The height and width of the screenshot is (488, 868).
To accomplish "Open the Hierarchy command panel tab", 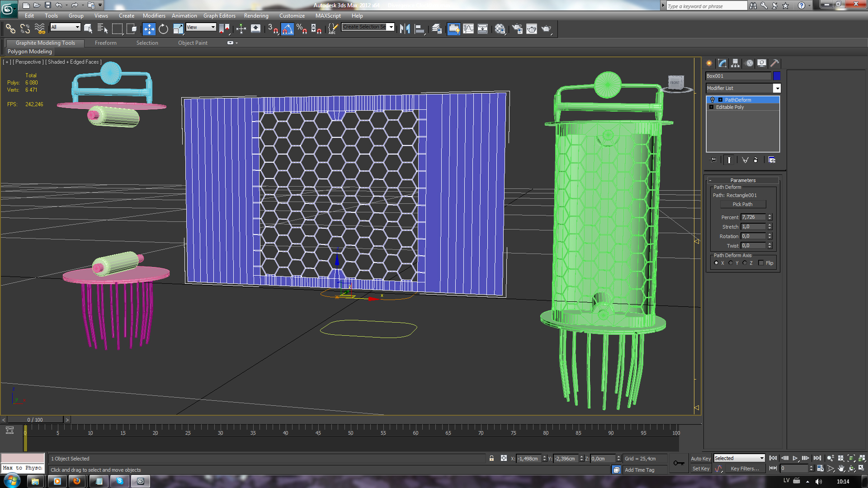I will coord(736,63).
